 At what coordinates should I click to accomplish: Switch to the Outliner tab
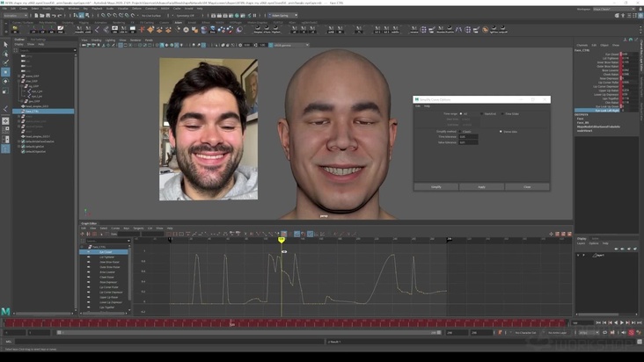[19, 40]
